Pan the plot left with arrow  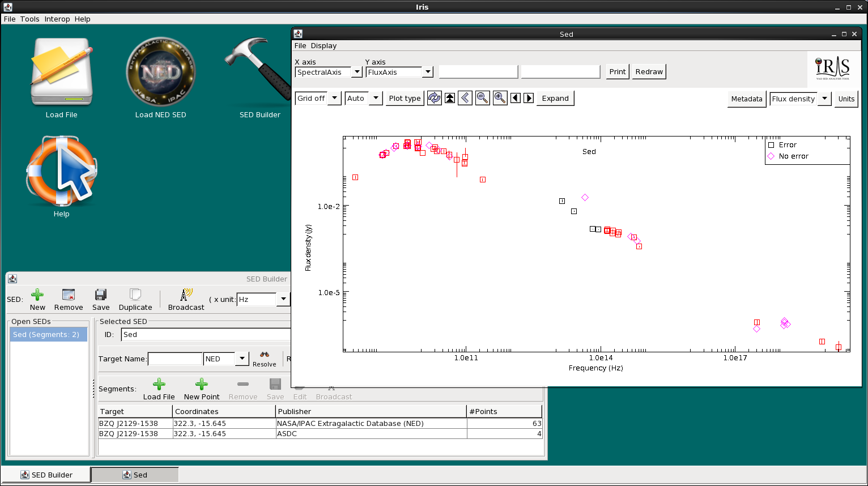click(x=516, y=98)
